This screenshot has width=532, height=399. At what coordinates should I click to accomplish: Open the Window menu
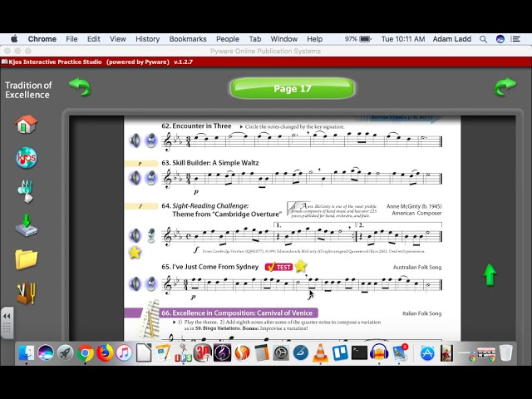pos(284,39)
